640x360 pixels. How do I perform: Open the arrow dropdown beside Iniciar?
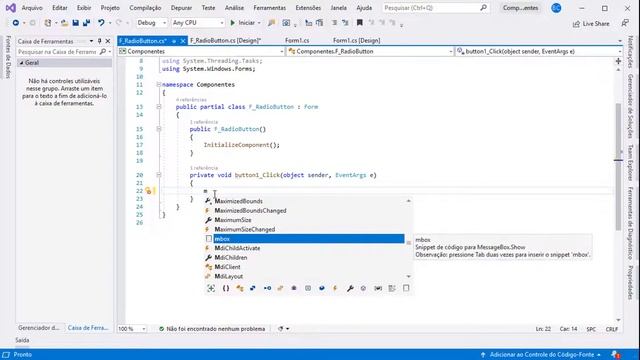tap(259, 23)
